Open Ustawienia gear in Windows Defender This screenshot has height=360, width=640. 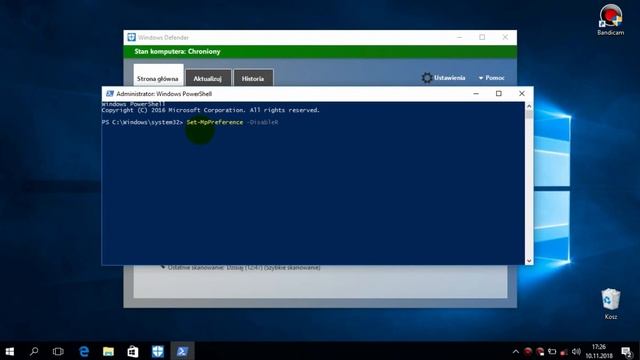444,78
